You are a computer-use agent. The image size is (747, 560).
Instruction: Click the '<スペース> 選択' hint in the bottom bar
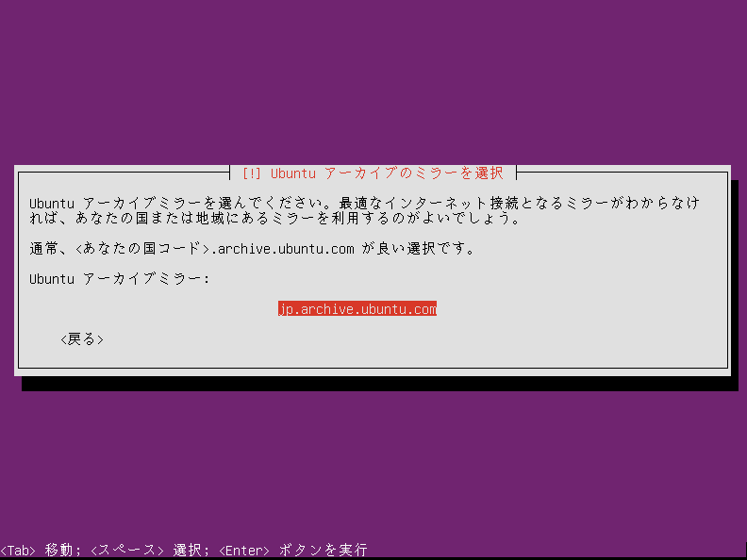tap(150, 550)
